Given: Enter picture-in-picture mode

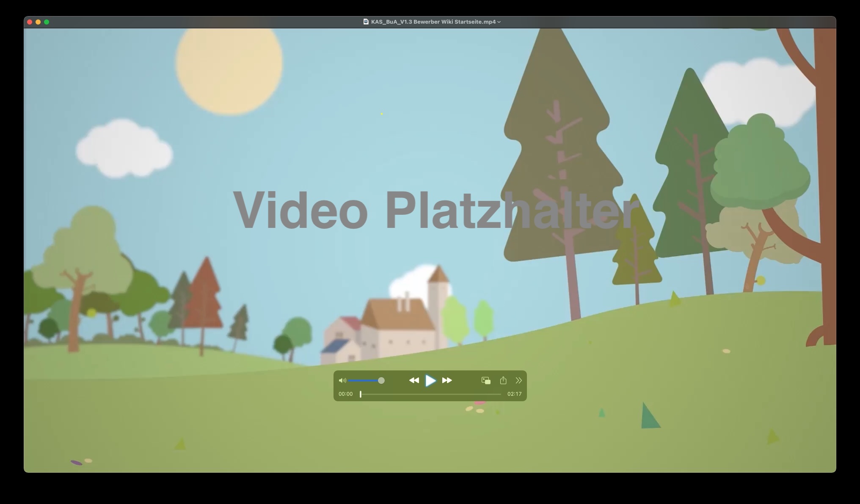Looking at the screenshot, I should click(486, 381).
